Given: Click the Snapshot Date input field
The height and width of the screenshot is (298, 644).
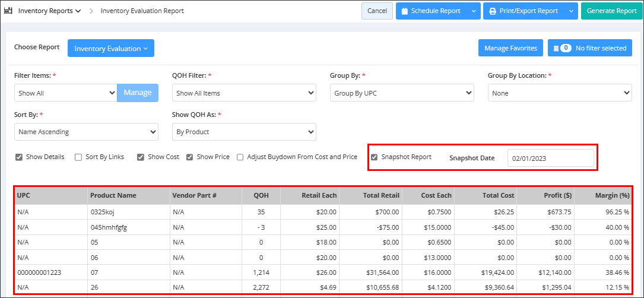Looking at the screenshot, I should click(550, 158).
